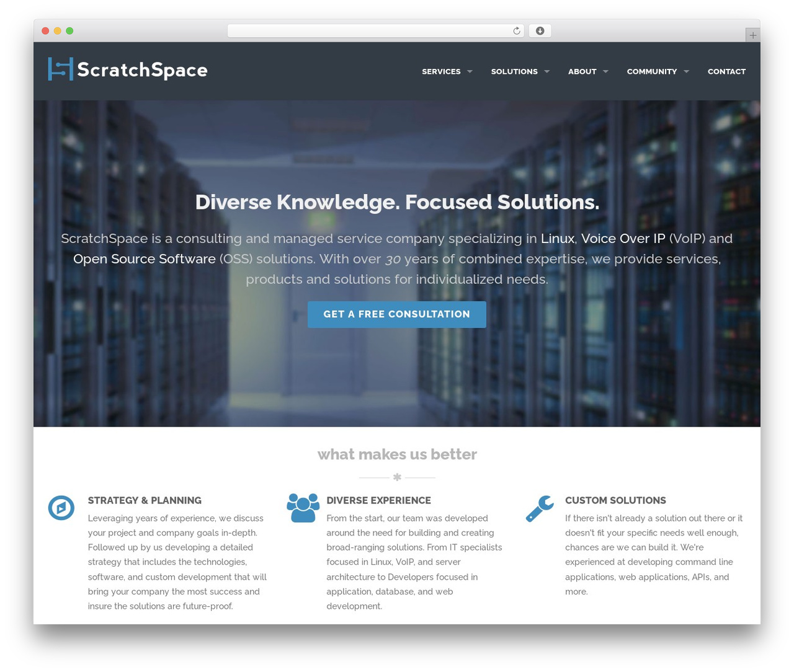Go to the Contact page
This screenshot has height=672, width=794.
tap(726, 72)
